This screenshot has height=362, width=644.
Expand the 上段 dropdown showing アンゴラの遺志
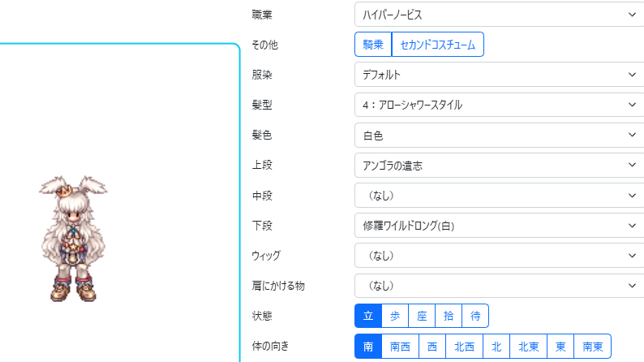[498, 166]
